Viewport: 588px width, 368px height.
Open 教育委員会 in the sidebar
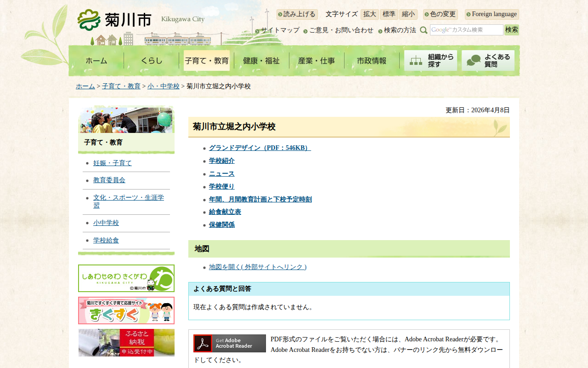click(109, 180)
